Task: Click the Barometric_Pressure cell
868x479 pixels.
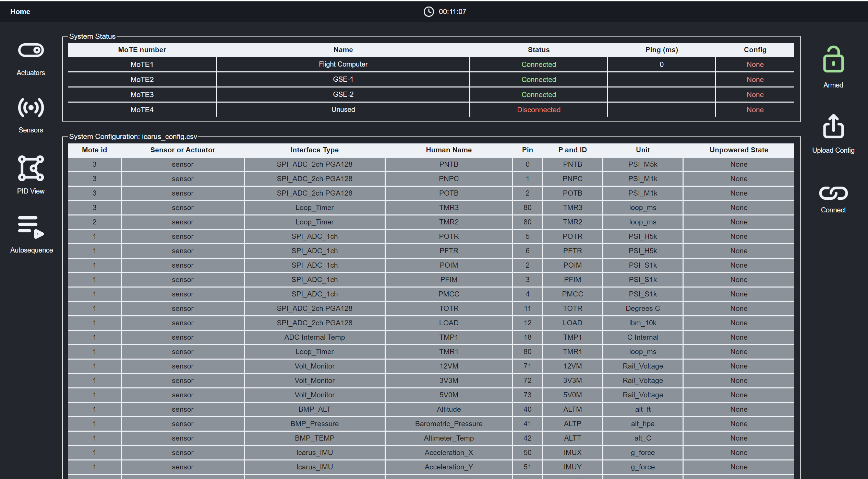Action: (449, 424)
